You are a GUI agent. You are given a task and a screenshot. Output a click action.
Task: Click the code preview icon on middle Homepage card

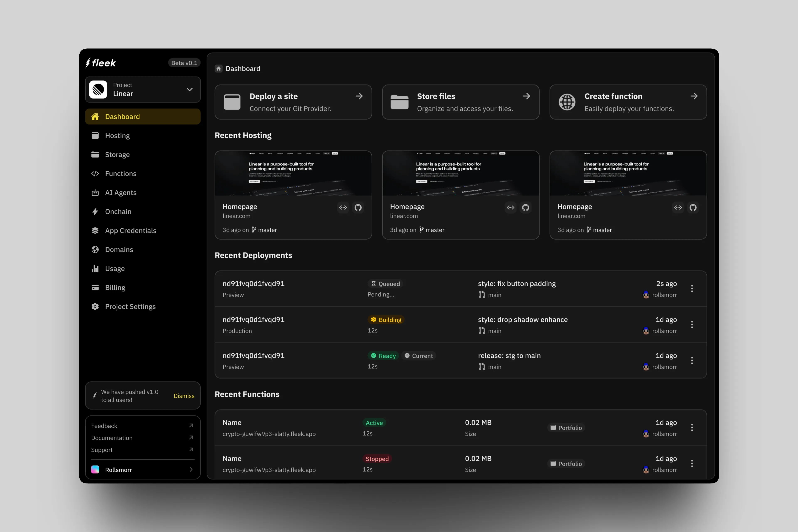coord(510,207)
